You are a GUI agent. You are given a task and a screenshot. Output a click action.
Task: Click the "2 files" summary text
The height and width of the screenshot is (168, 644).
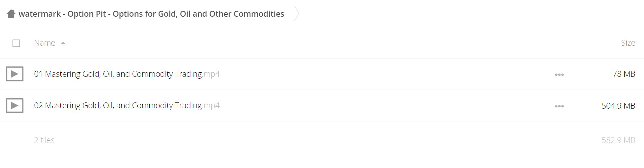tap(44, 140)
